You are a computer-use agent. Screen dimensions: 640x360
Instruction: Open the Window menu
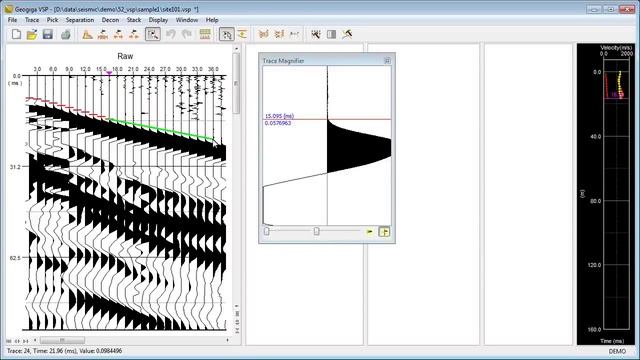tap(187, 20)
